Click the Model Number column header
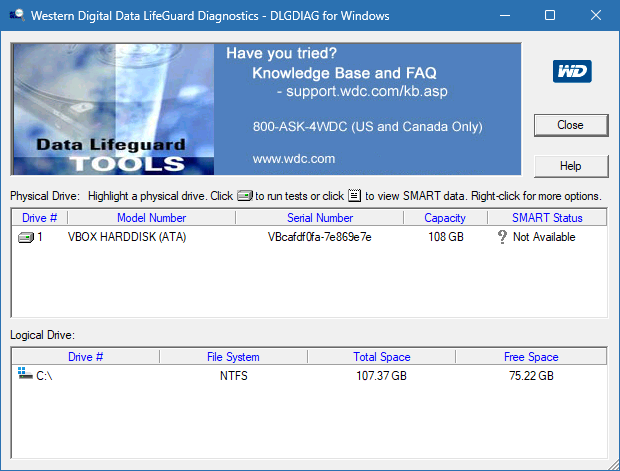The image size is (620, 471). tap(151, 218)
